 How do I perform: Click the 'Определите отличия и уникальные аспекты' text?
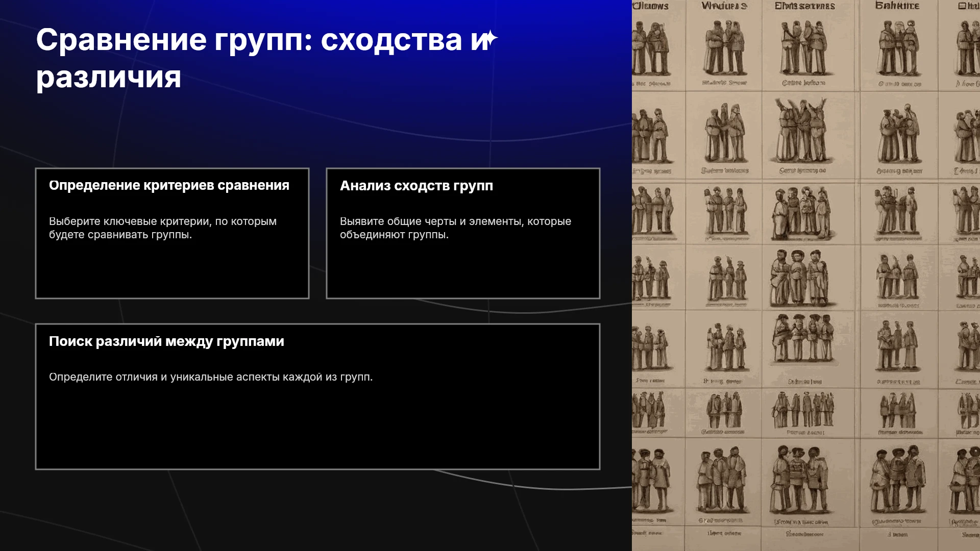[x=211, y=377]
